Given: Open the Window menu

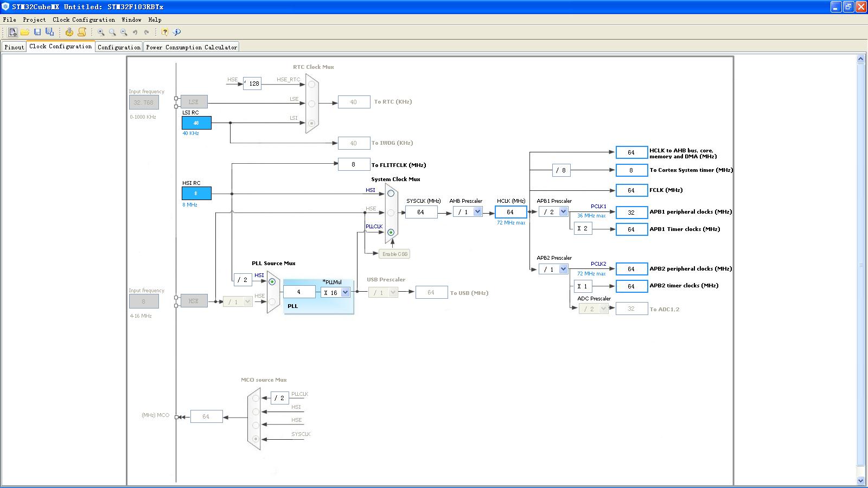Looking at the screenshot, I should tap(131, 20).
